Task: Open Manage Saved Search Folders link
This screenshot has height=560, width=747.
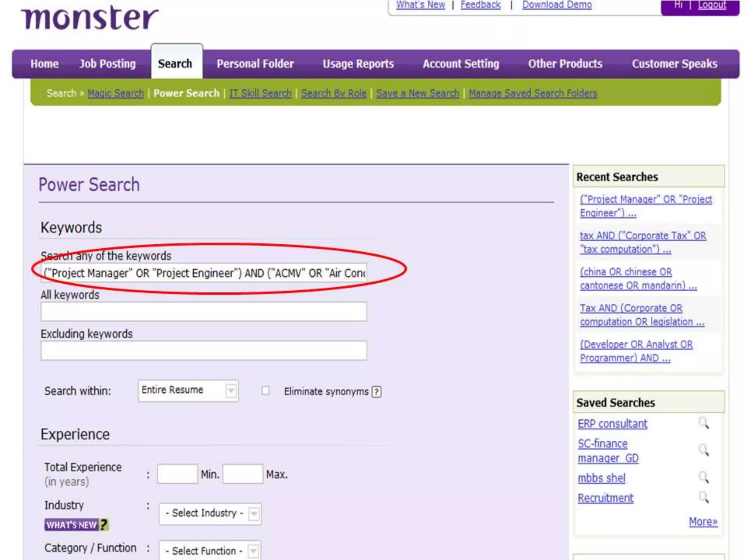Action: 533,93
